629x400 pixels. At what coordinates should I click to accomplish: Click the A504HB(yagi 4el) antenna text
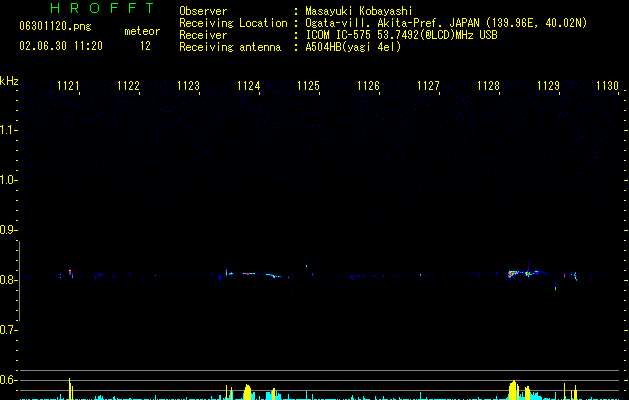353,47
